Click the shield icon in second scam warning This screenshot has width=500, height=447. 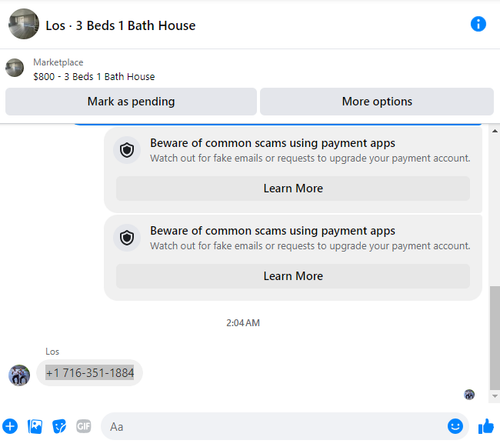pos(127,238)
